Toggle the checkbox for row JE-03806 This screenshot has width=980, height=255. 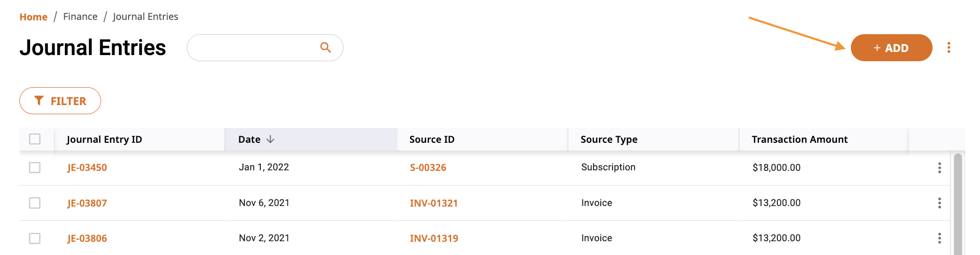(x=35, y=238)
